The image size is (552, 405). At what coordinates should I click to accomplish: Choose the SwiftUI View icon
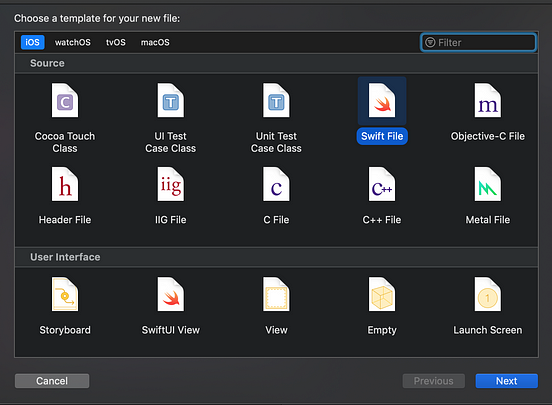pyautogui.click(x=170, y=294)
